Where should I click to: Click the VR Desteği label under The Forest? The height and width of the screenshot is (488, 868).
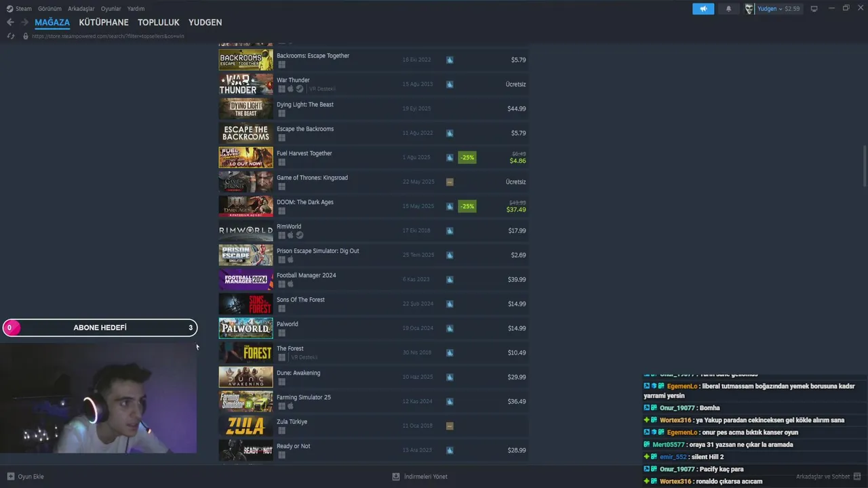[x=304, y=357]
